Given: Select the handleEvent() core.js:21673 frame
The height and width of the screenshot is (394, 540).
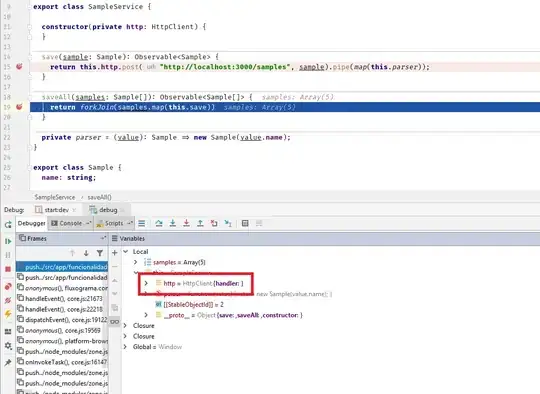Looking at the screenshot, I should (x=62, y=299).
